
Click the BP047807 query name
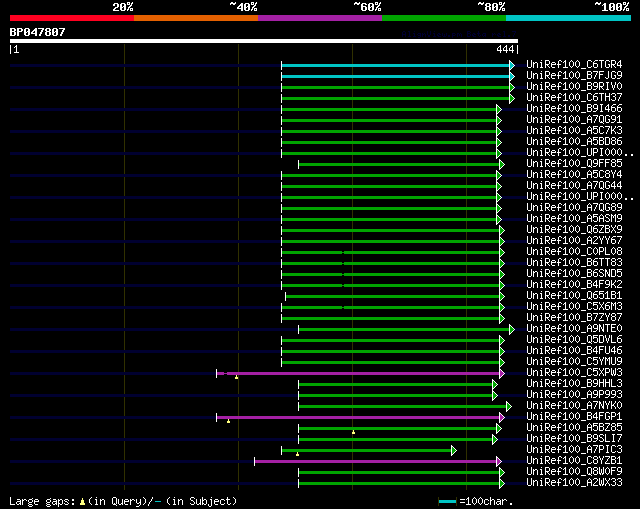click(38, 32)
